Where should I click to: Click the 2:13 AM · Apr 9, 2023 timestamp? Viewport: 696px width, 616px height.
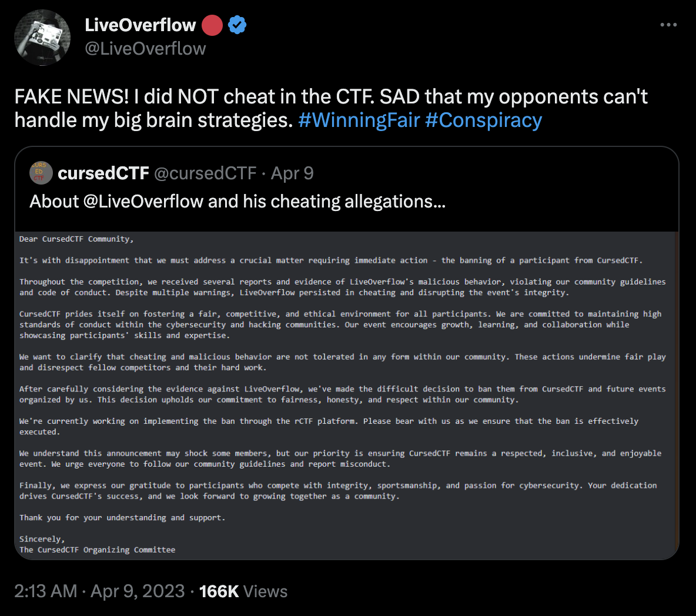click(x=99, y=591)
